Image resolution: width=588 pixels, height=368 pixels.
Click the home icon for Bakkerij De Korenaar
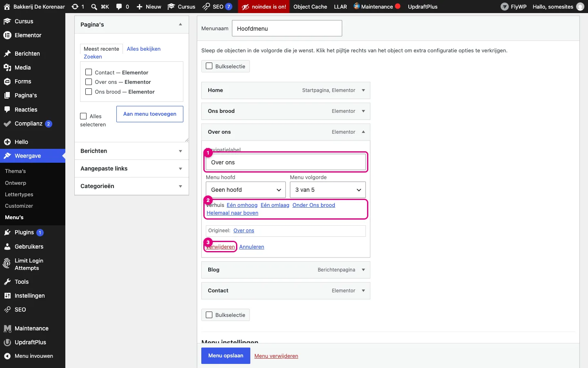coord(7,7)
